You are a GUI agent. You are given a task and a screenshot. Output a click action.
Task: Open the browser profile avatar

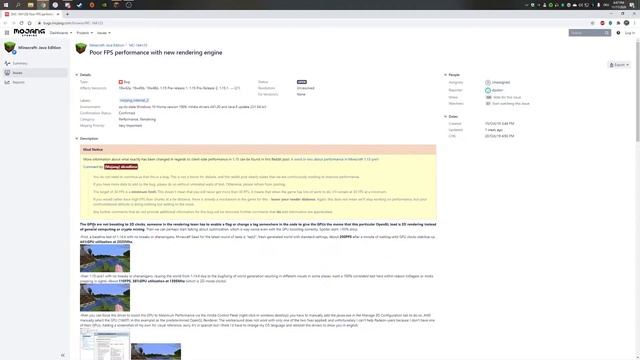(x=627, y=23)
